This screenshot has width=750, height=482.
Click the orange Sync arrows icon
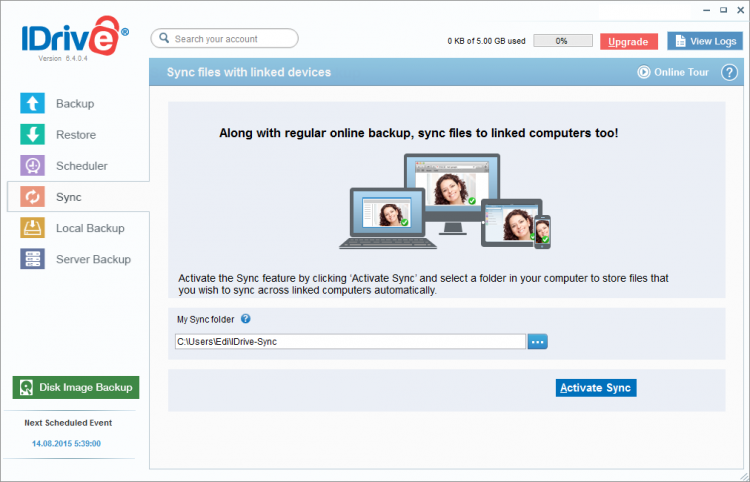[x=33, y=197]
